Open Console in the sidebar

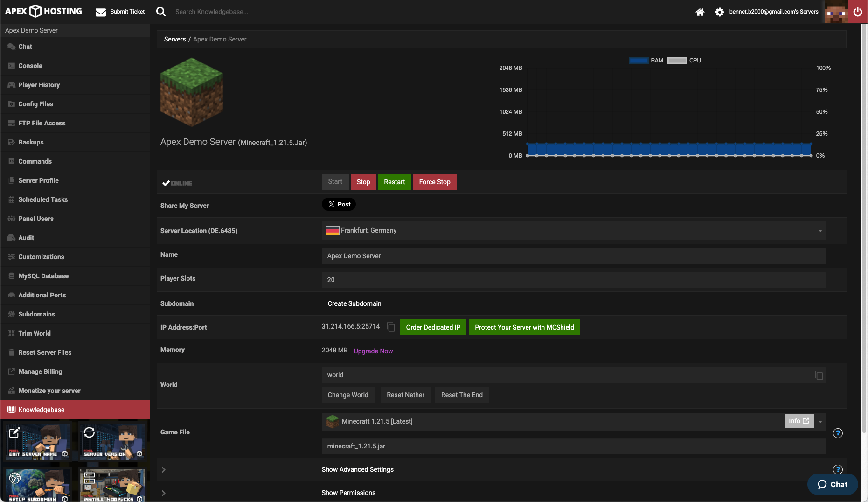(x=30, y=66)
